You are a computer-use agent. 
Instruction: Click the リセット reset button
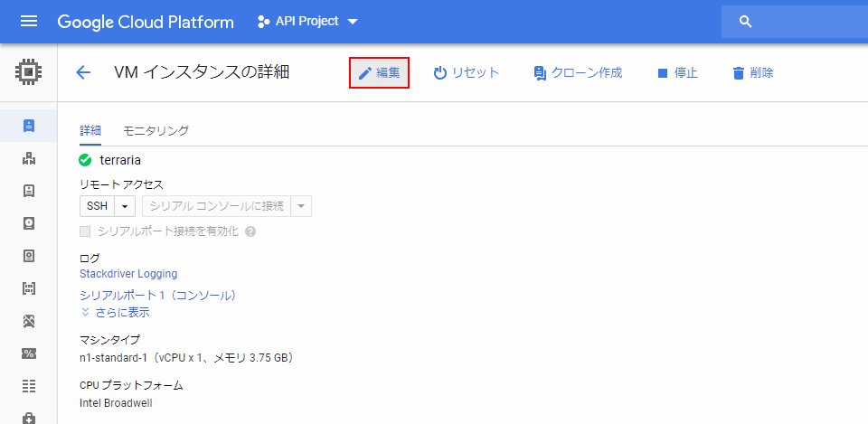(467, 72)
